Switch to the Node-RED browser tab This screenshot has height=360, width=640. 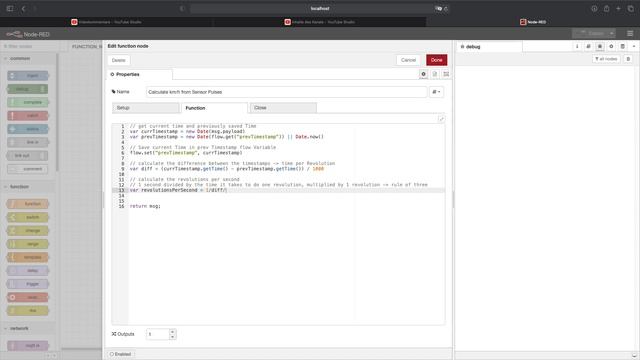(x=533, y=22)
